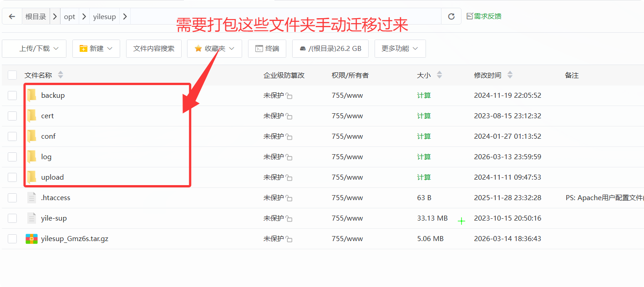Click the back arrow navigation icon
The image size is (644, 287).
[x=12, y=16]
